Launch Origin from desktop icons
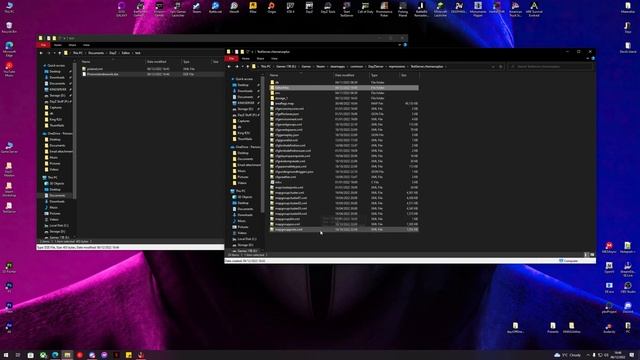 (x=271, y=7)
